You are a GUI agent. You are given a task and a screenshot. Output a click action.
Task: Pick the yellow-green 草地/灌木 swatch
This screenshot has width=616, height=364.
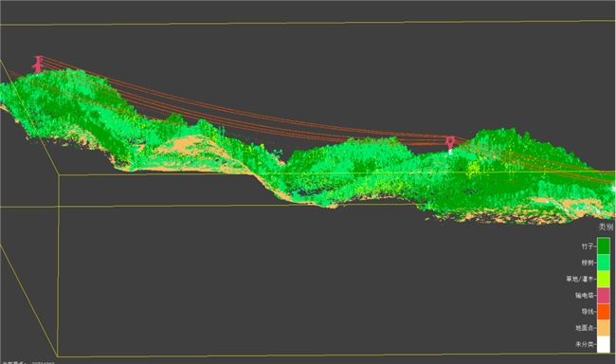pyautogui.click(x=604, y=279)
